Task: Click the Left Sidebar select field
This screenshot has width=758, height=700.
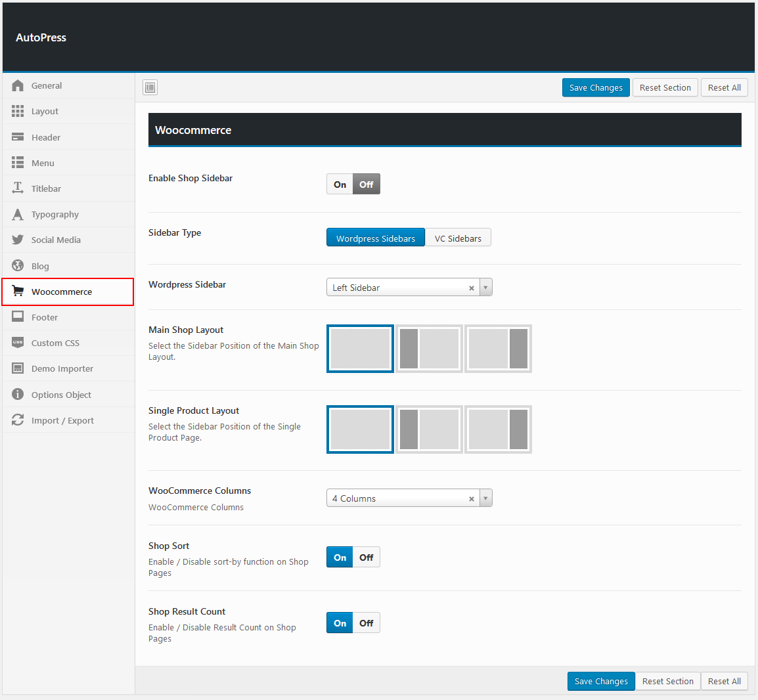Action: pos(409,287)
